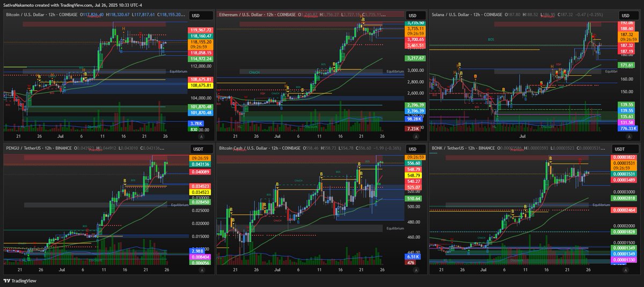This screenshot has height=287, width=644.
Task: Click the Equilibrium label on the Bitcoin chart
Action: 178,71
